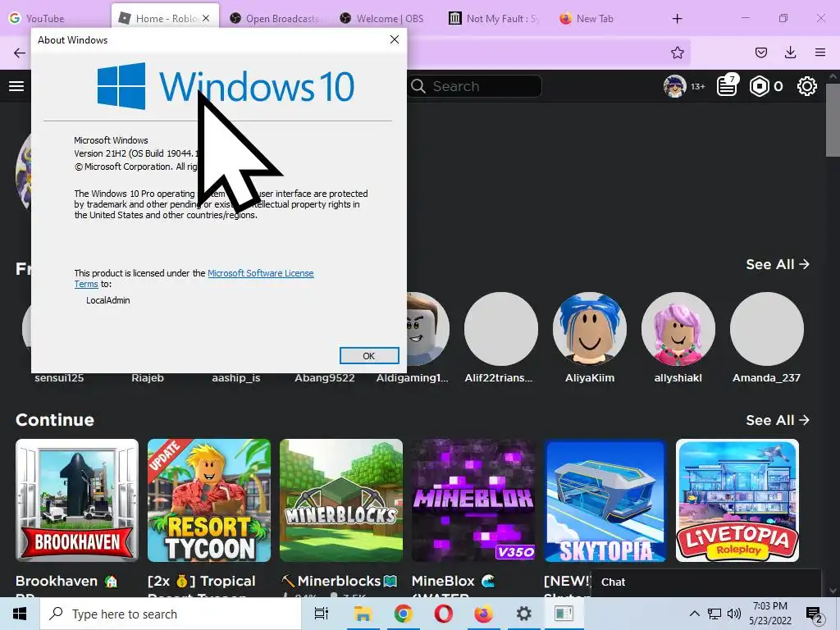Open browser downloads panel
Image resolution: width=840 pixels, height=630 pixels.
coord(790,52)
